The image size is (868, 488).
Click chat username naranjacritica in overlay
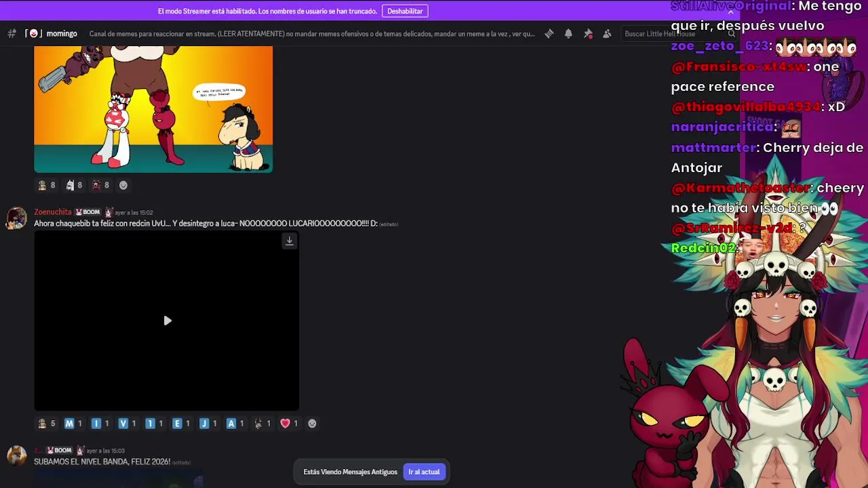(x=722, y=127)
